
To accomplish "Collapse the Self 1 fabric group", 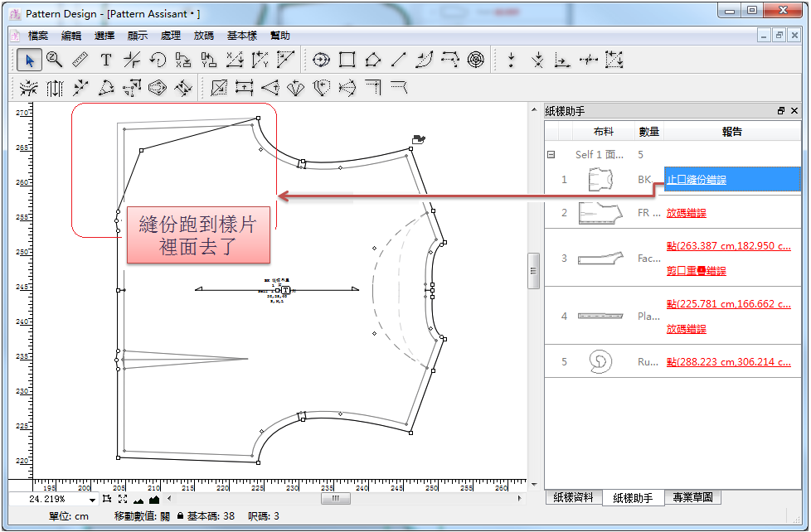I will pyautogui.click(x=551, y=155).
